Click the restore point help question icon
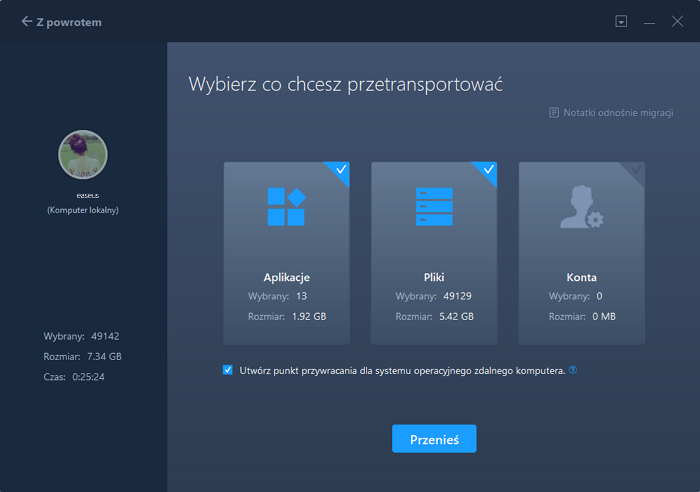This screenshot has height=492, width=700. coord(573,370)
